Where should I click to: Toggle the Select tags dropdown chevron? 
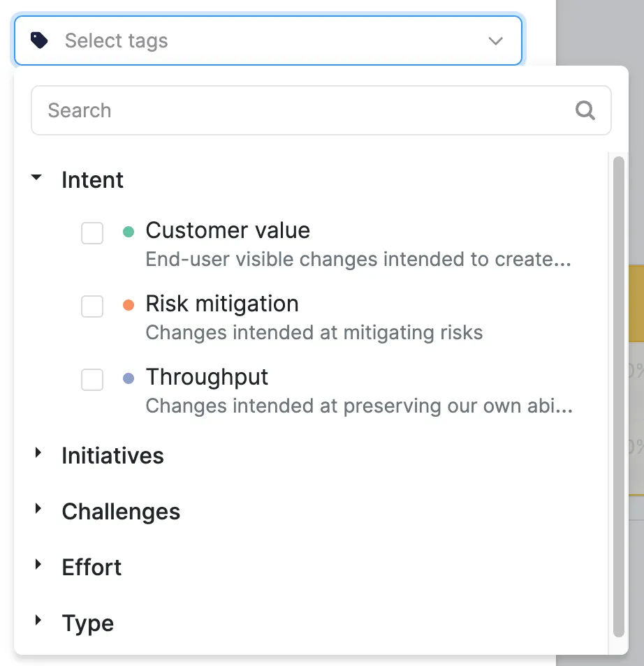point(496,40)
